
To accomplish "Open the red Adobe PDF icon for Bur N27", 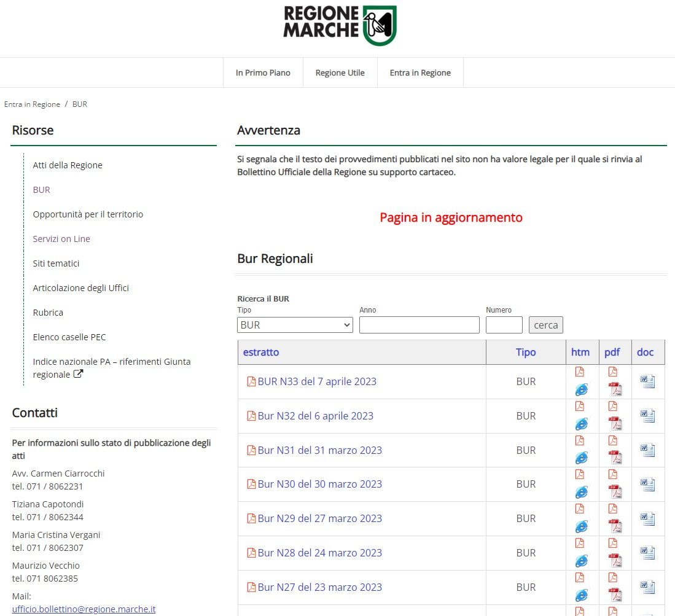I will pos(615,595).
